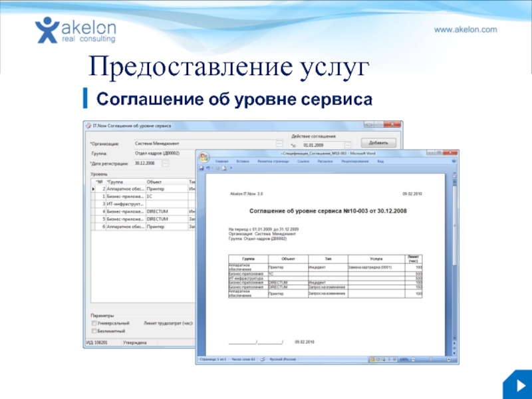Open the Рассылки ribbon tab
This screenshot has height=399, width=532.
[325, 162]
